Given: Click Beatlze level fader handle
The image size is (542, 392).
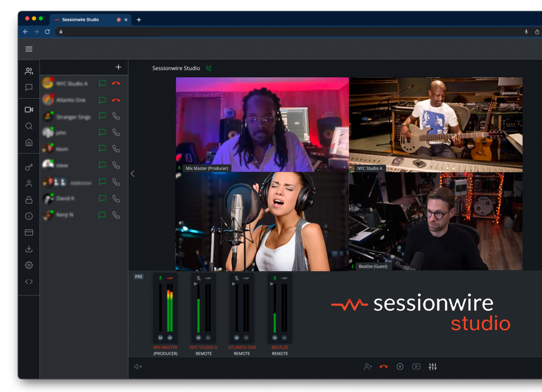Looking at the screenshot, I should [272, 284].
